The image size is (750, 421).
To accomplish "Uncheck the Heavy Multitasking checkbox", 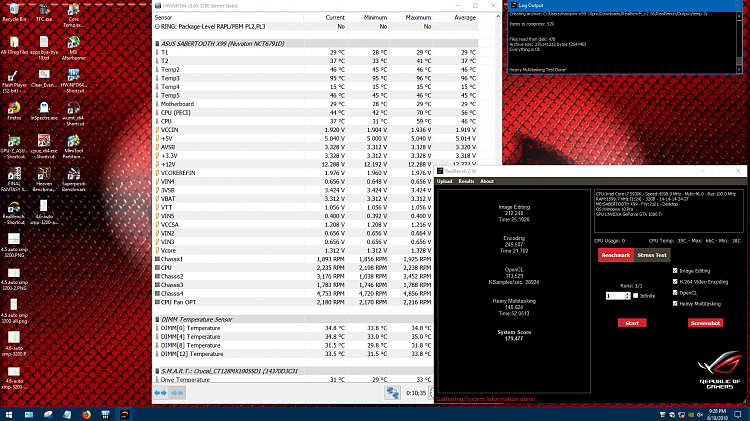I will [675, 304].
